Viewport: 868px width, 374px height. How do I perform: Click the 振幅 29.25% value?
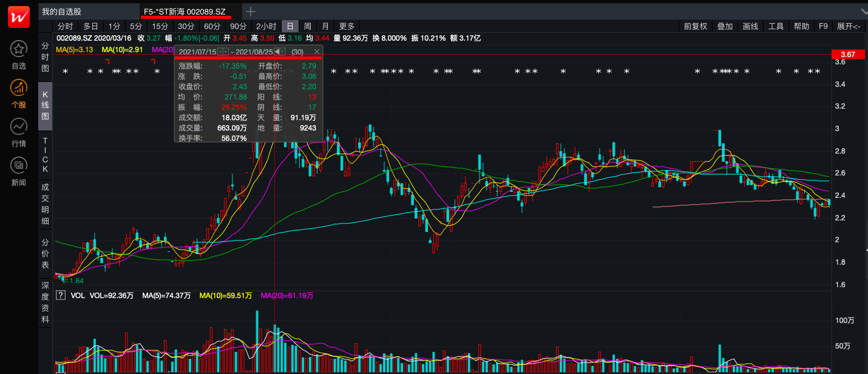pyautogui.click(x=234, y=107)
